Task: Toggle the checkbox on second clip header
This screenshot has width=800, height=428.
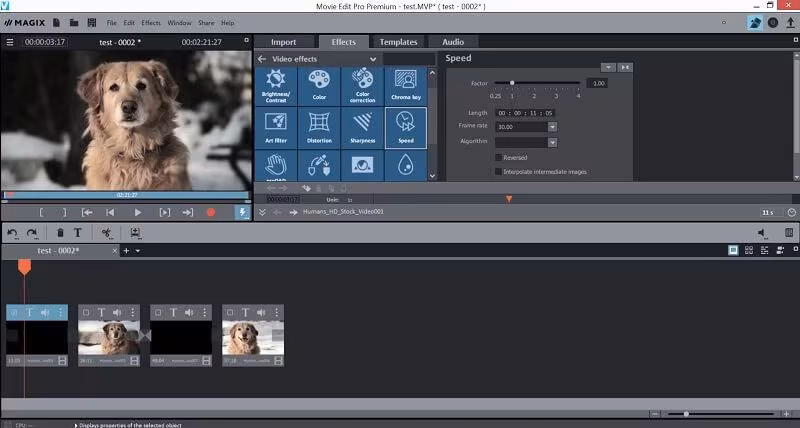Action: point(86,312)
